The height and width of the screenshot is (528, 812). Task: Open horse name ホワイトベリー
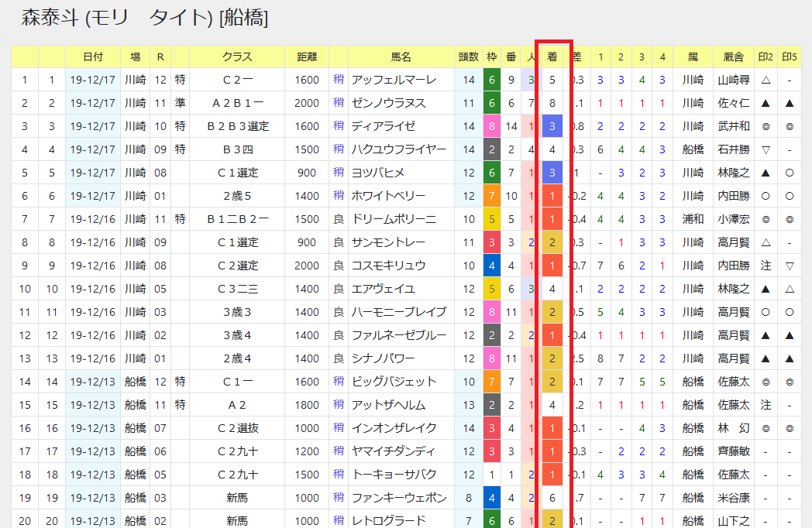coord(388,196)
